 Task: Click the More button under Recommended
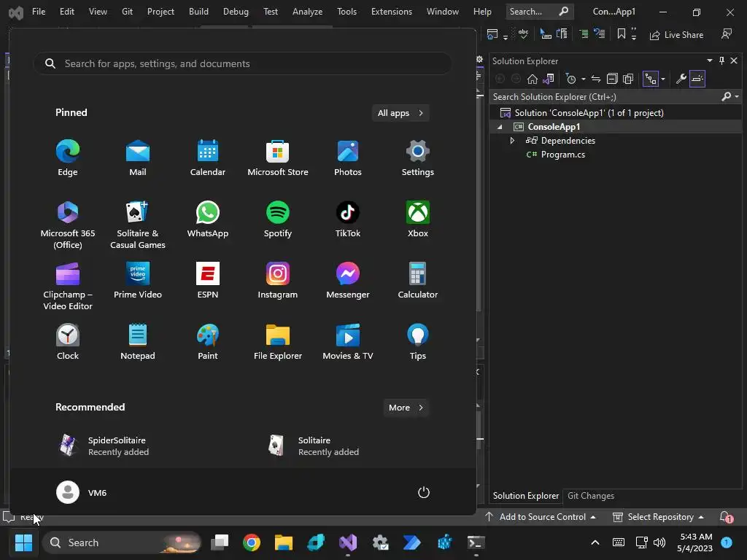pos(406,408)
